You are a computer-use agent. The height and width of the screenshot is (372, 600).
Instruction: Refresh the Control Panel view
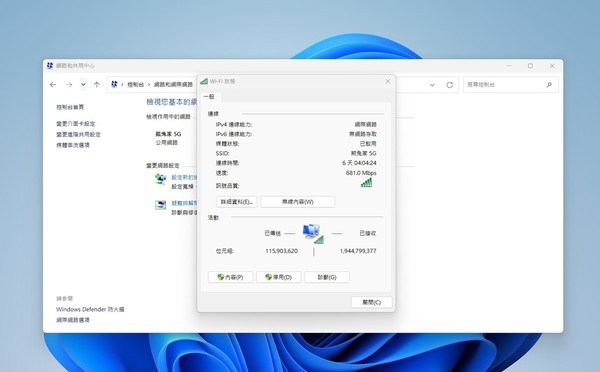[x=450, y=85]
